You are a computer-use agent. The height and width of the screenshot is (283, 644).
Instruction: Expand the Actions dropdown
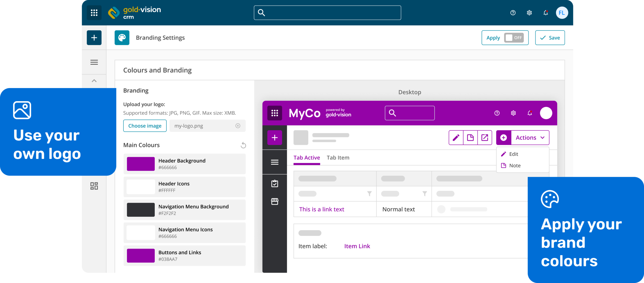coord(530,138)
